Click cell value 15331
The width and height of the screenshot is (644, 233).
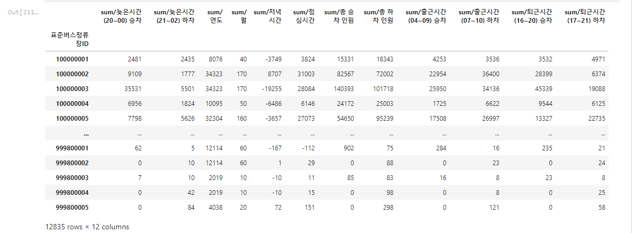coord(345,59)
